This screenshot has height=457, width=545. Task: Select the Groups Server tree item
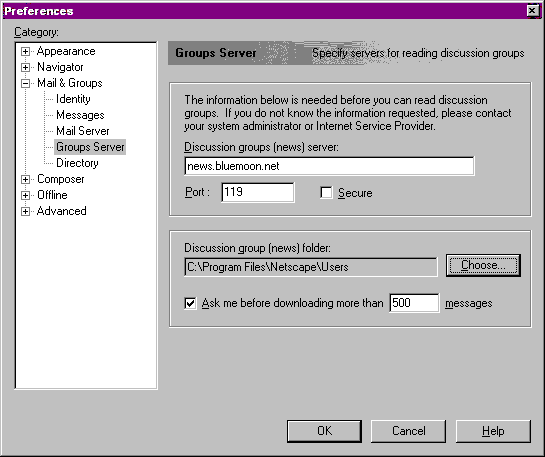click(x=90, y=147)
